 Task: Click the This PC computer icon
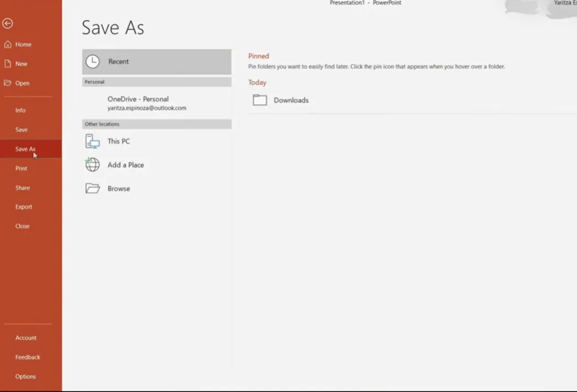tap(92, 141)
